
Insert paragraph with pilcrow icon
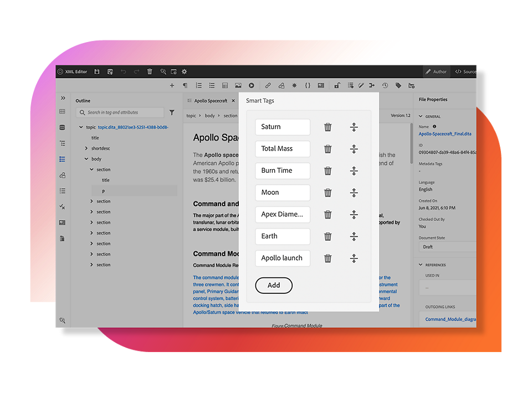(x=185, y=85)
